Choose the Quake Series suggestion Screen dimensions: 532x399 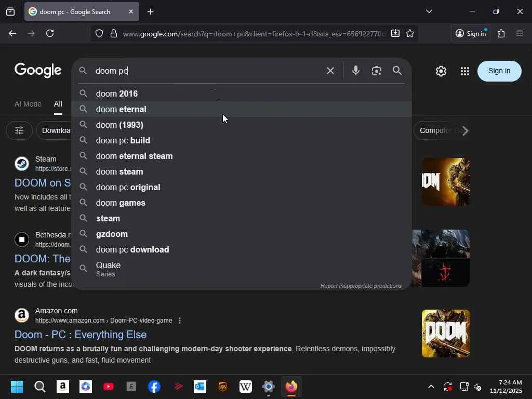[x=242, y=269]
